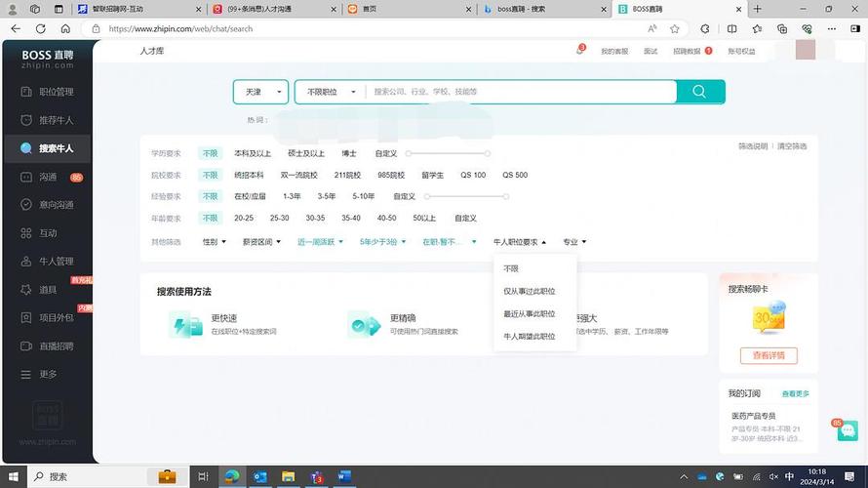The height and width of the screenshot is (488, 868).
Task: Click the teal search magnifier button
Action: point(700,92)
